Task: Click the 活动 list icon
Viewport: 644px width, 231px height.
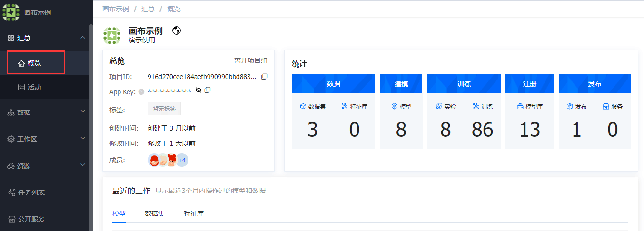Action: point(21,87)
